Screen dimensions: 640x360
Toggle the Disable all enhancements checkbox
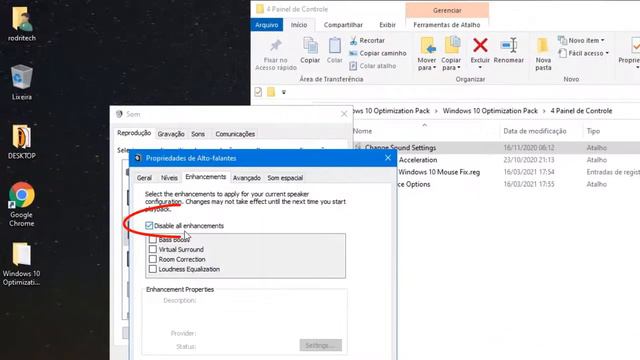tap(149, 226)
